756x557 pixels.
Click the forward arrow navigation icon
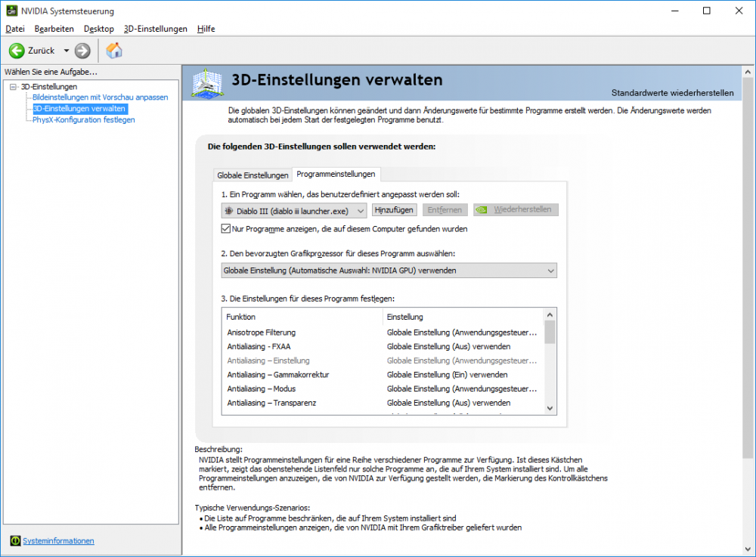(x=82, y=51)
